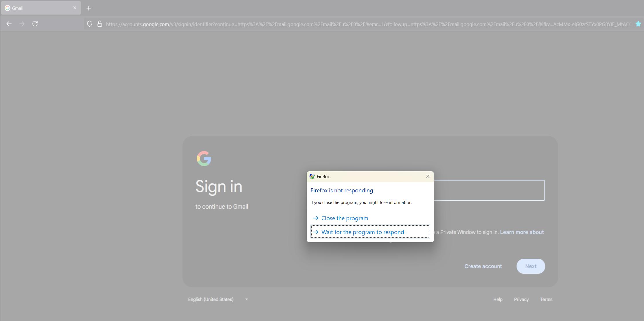The width and height of the screenshot is (644, 321).
Task: Reload the current page
Action: click(x=35, y=24)
